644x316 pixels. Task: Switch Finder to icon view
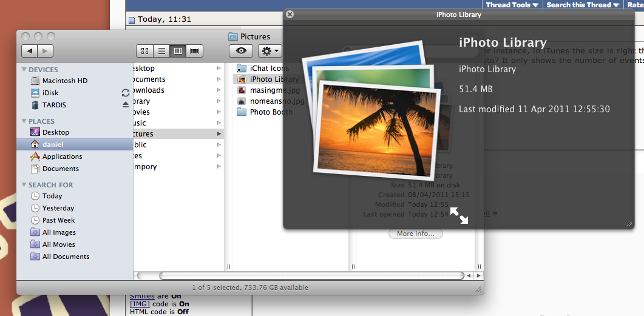coord(144,51)
